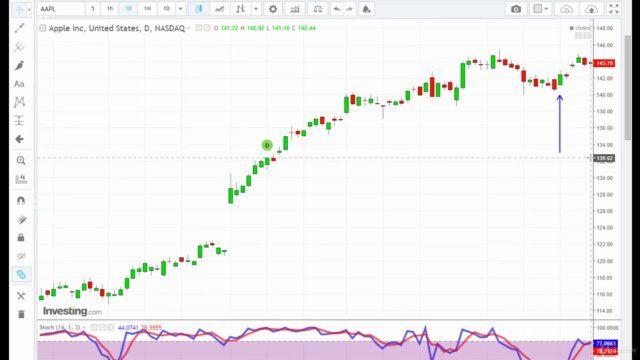Select the rightmost 1D interval button
Viewport: 640px width, 360px height.
166,9
